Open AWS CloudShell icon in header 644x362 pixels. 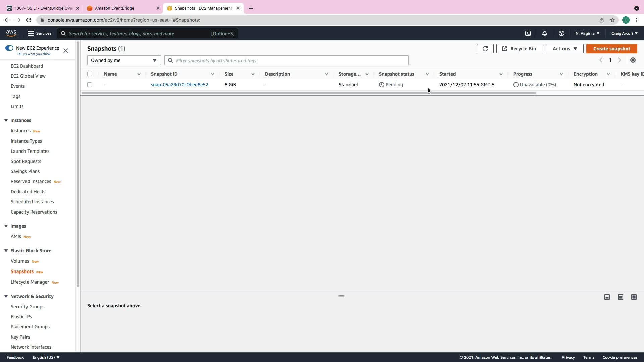528,33
